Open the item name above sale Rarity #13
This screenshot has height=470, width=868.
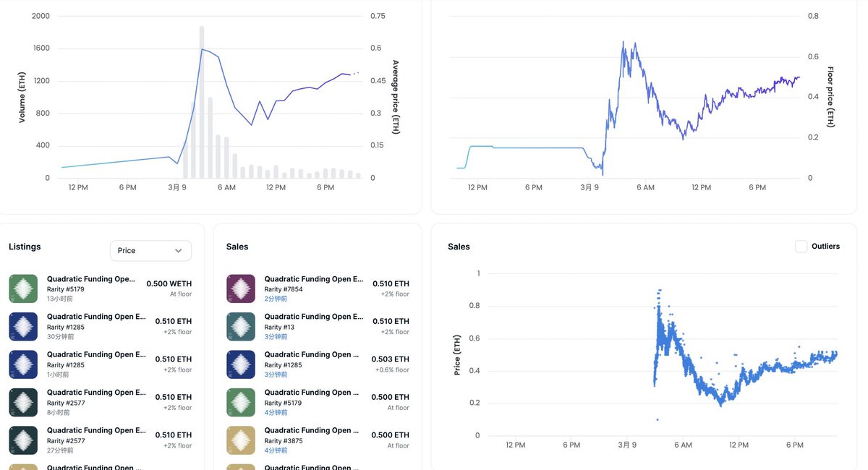click(314, 317)
